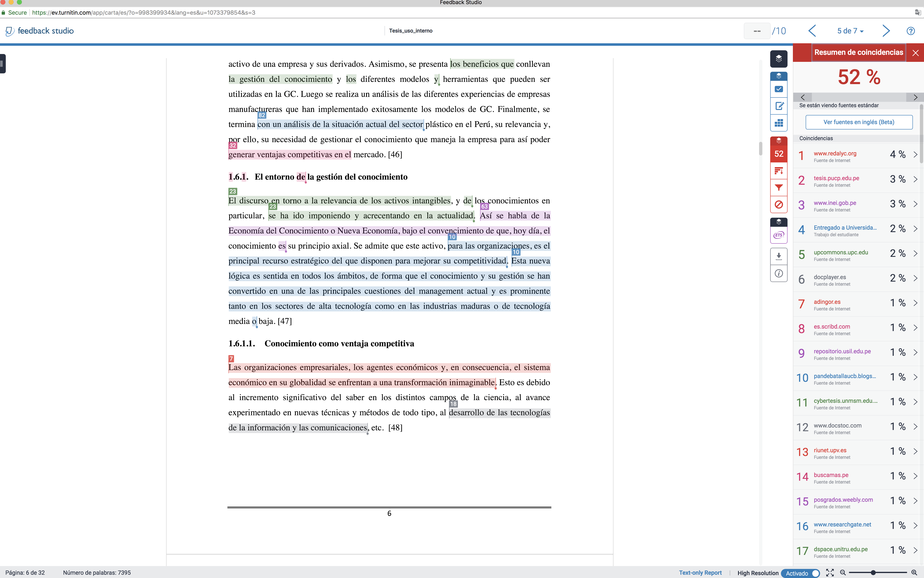
Task: Open the red filter funnel icon
Action: point(778,188)
